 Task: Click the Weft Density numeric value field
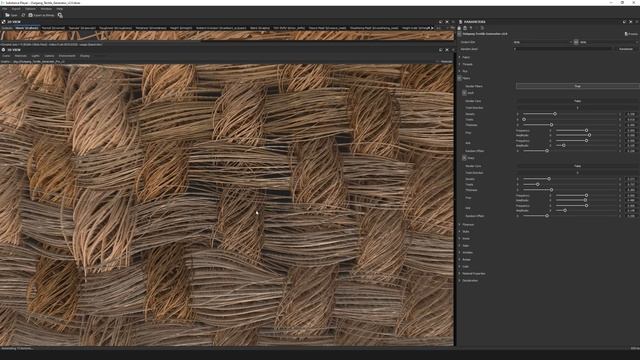coord(631,114)
